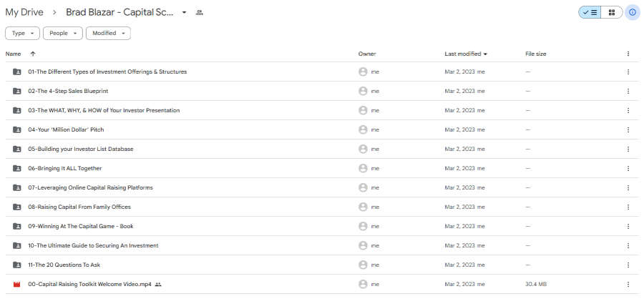Expand the Brad Blazar folder name dropdown arrow
Image resolution: width=644 pixels, height=304 pixels.
coord(185,13)
